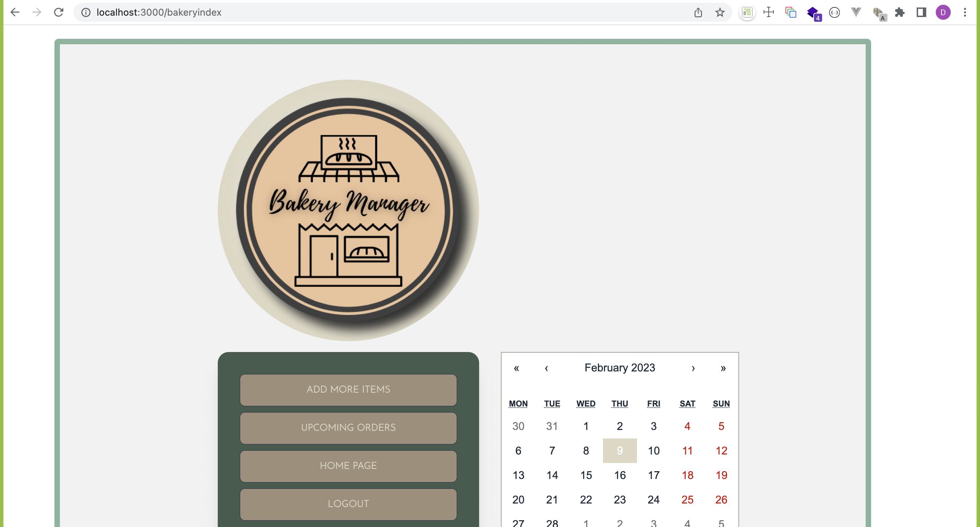Select February 22 date tile
This screenshot has width=980, height=527.
click(586, 500)
